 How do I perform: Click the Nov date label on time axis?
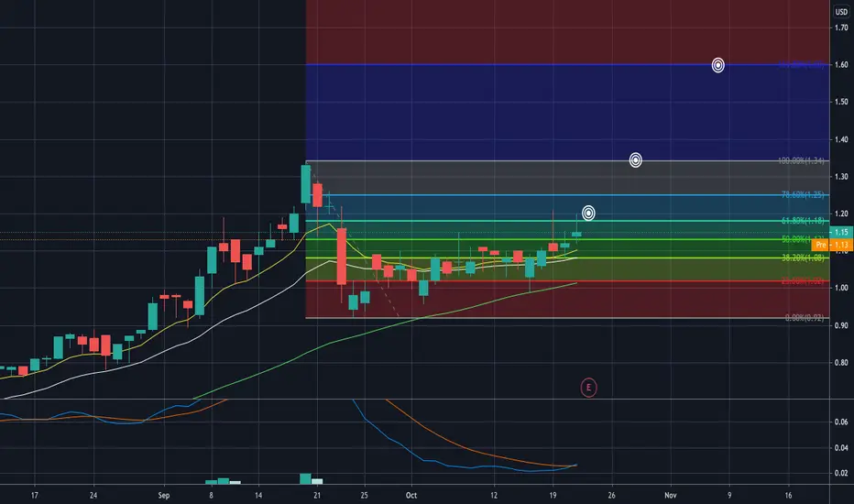click(x=671, y=495)
